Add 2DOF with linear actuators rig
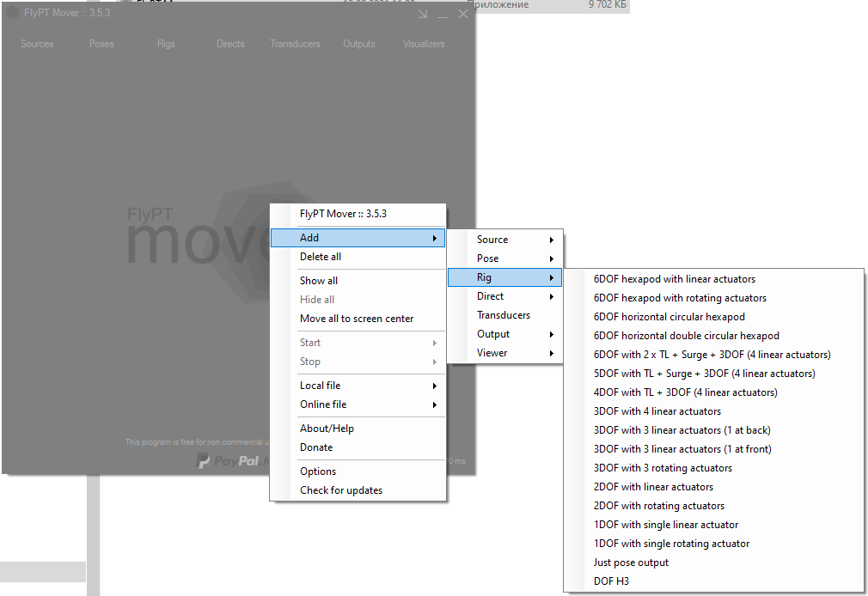 coord(713,487)
